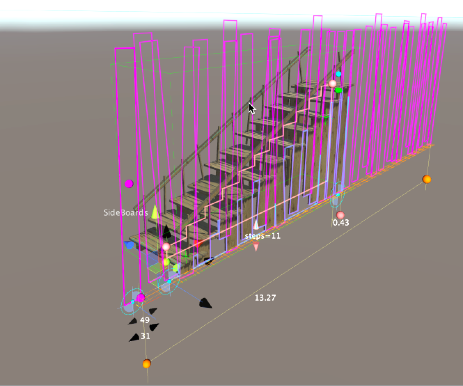Click the pink sphere handle at the stair top
The width and height of the screenshot is (463, 386).
coord(333,84)
